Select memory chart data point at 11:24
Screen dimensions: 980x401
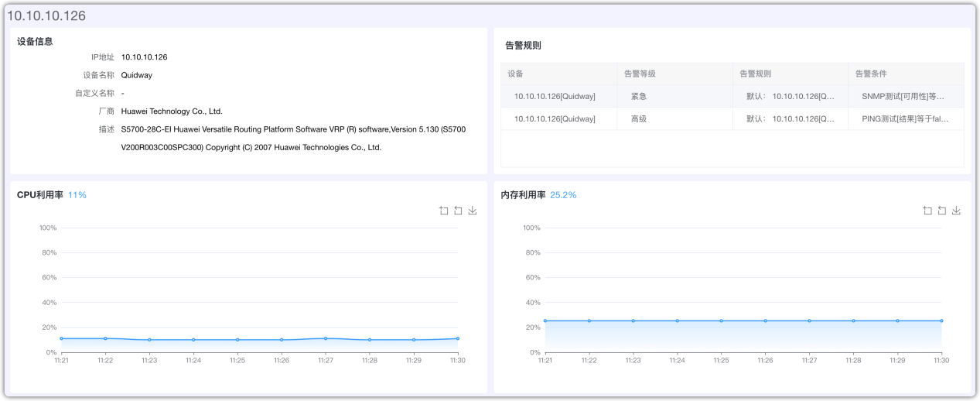pyautogui.click(x=678, y=320)
